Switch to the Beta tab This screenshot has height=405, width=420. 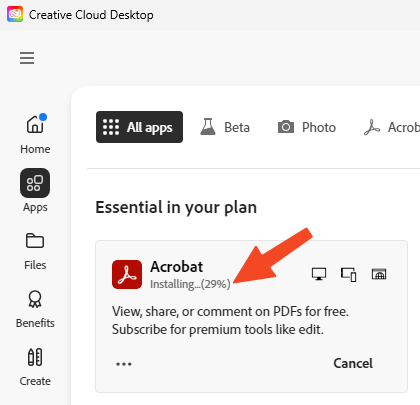(x=225, y=127)
